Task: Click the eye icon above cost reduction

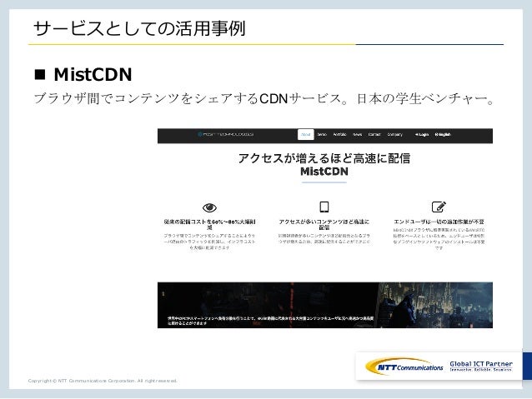Action: [x=209, y=207]
